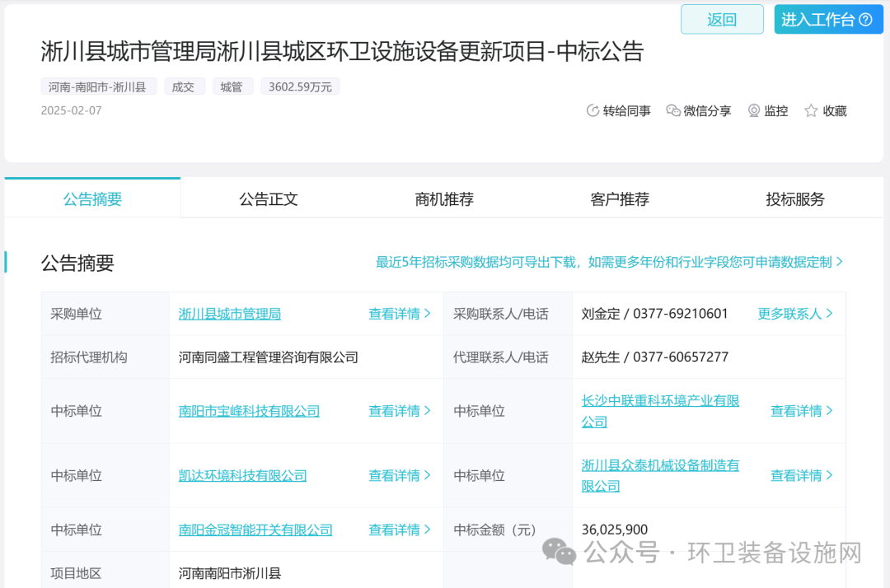Open 南阳金冠智能开关有限公司 link
The width and height of the screenshot is (890, 588).
[255, 530]
